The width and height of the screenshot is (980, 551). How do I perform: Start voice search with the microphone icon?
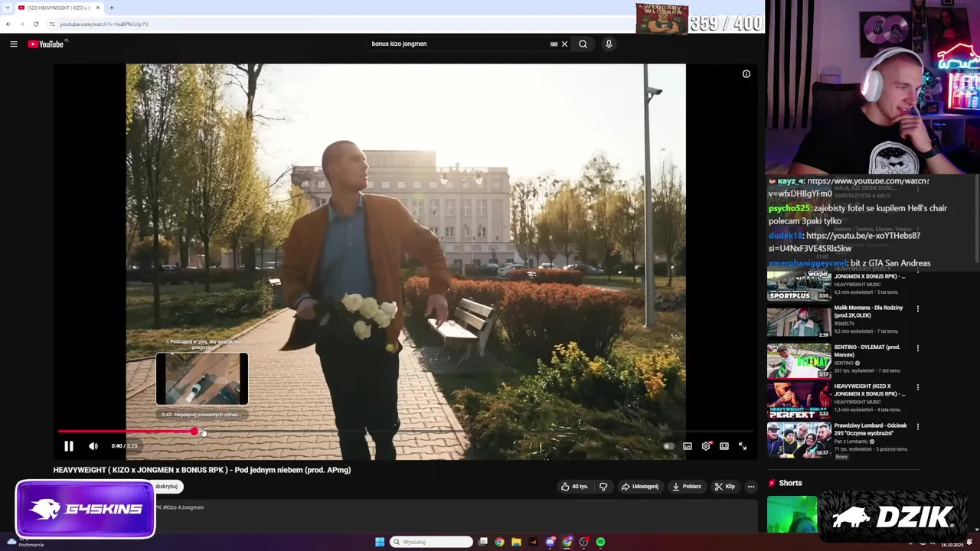coord(609,44)
